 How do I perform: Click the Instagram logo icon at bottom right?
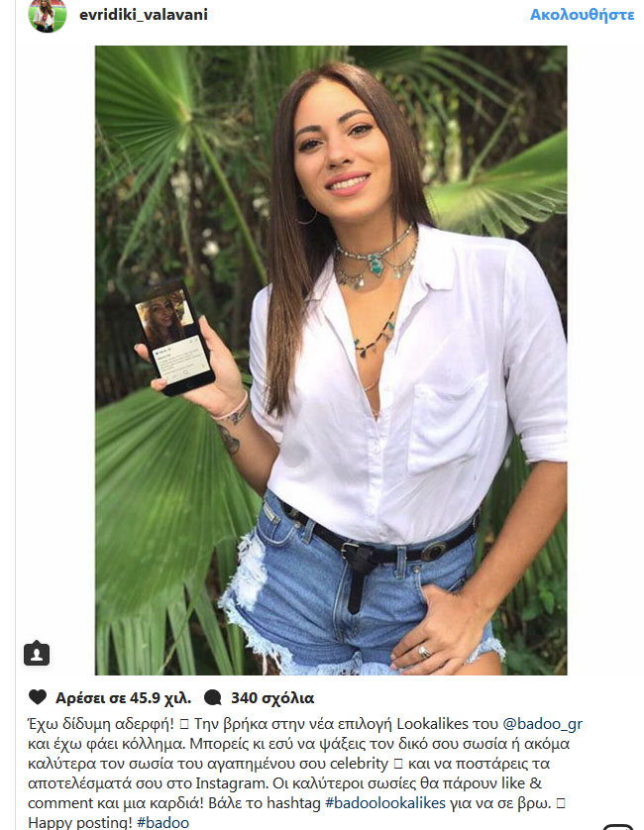point(618,826)
